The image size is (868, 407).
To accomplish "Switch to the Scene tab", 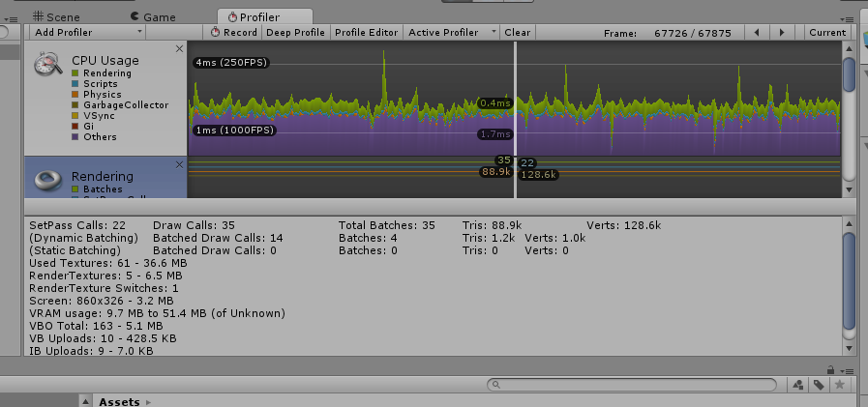I will [56, 17].
